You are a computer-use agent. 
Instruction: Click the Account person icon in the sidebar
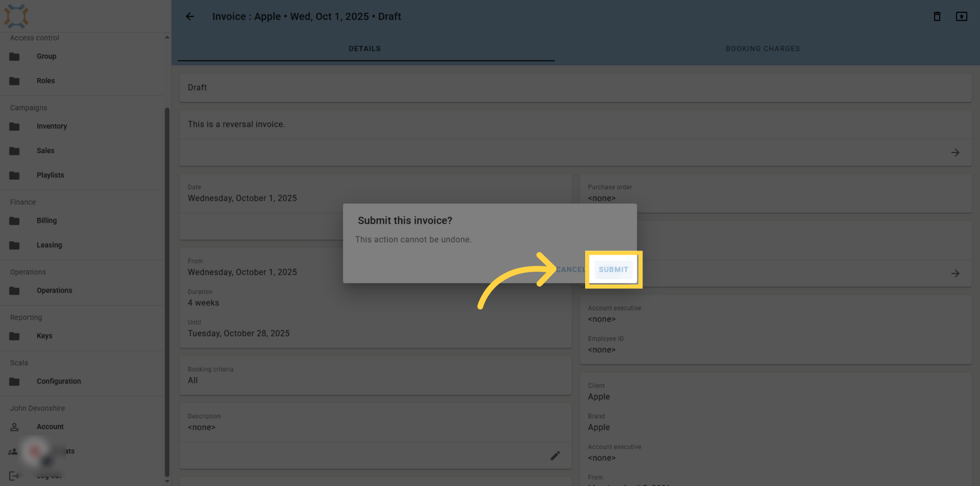[x=14, y=427]
